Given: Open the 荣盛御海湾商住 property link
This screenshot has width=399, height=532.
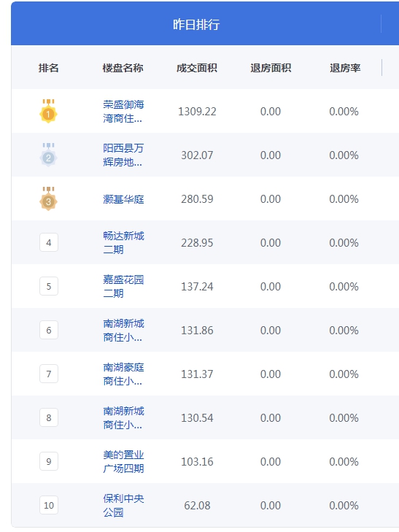Looking at the screenshot, I should pos(123,111).
